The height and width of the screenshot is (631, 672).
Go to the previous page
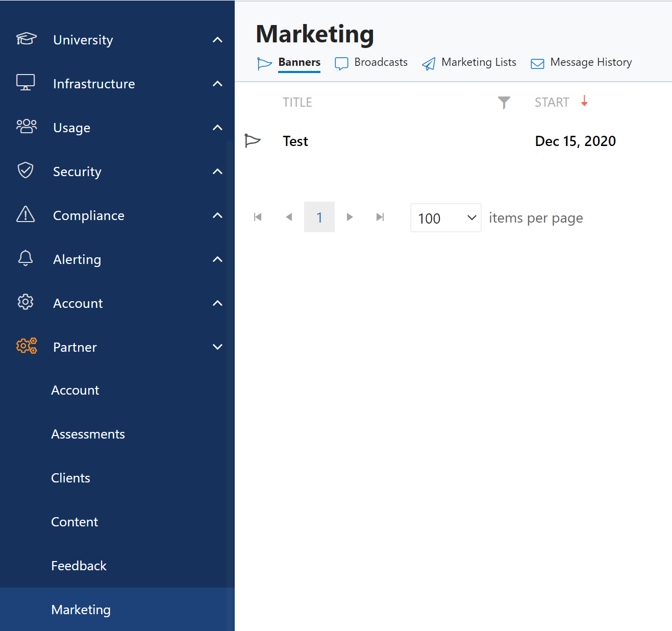[x=289, y=217]
